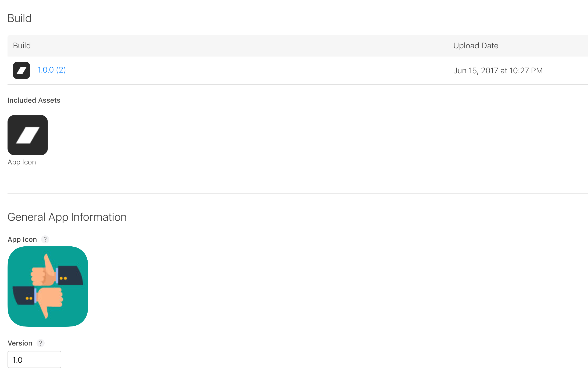Image resolution: width=588 pixels, height=374 pixels.
Task: Open the 1.0.0 (2) build link
Action: [x=52, y=70]
